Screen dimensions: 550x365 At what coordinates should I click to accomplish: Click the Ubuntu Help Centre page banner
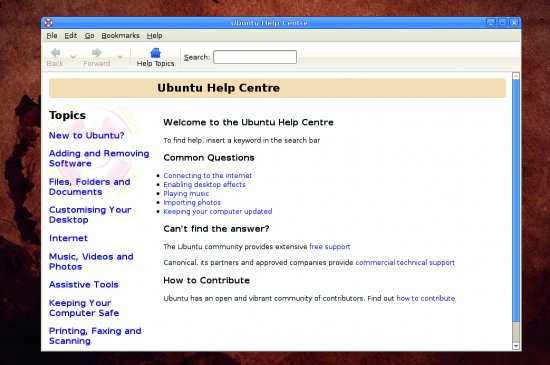(x=277, y=88)
